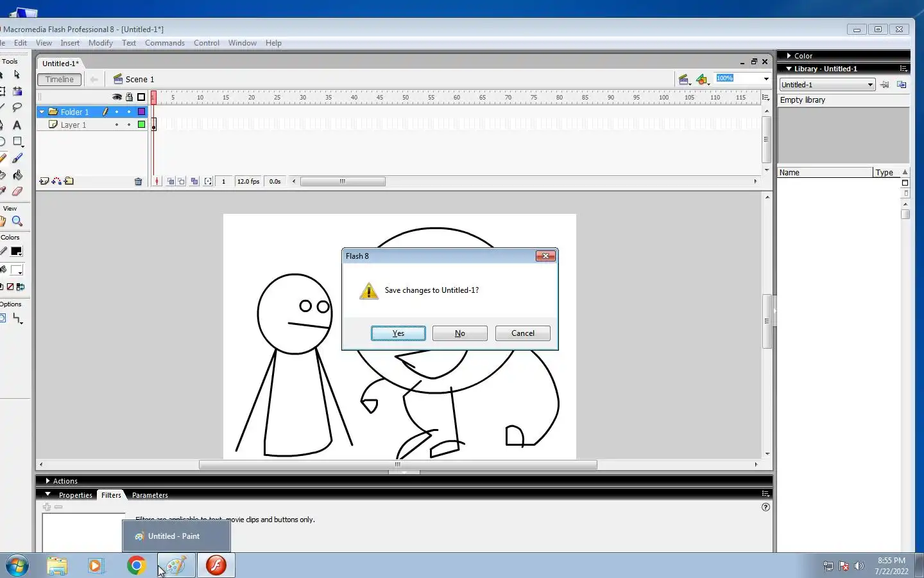The image size is (924, 578).
Task: Expand the Color panel
Action: pyautogui.click(x=789, y=56)
